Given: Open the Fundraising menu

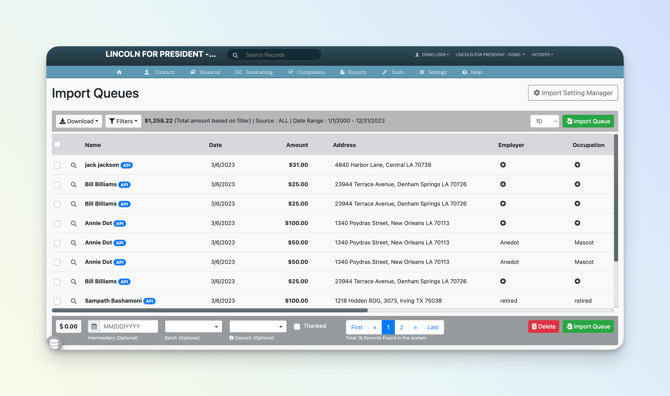Looking at the screenshot, I should coord(254,72).
